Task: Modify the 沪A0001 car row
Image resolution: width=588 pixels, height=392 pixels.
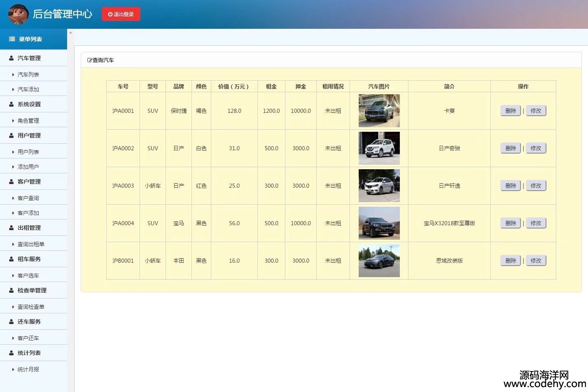Action: click(536, 111)
